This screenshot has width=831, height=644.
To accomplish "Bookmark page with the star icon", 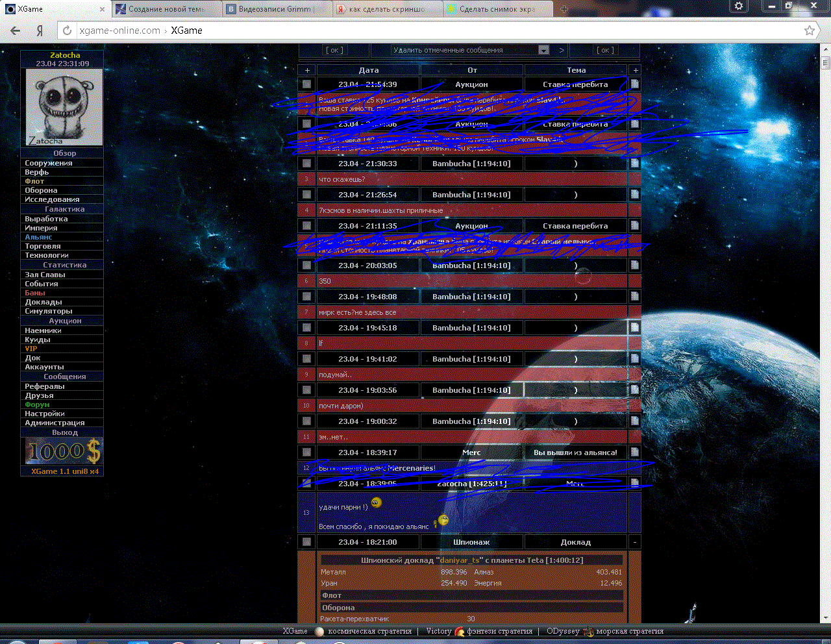I will click(x=809, y=31).
